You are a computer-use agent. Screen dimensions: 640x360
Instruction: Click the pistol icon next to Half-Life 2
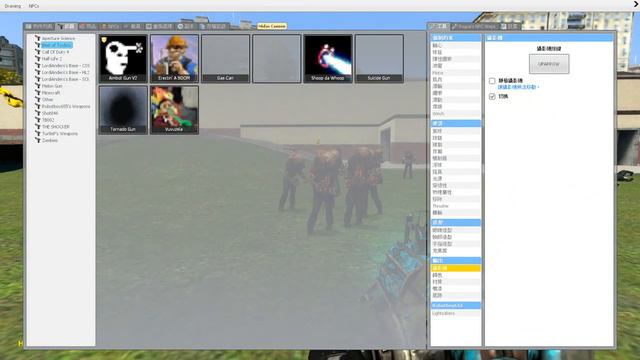click(x=38, y=58)
